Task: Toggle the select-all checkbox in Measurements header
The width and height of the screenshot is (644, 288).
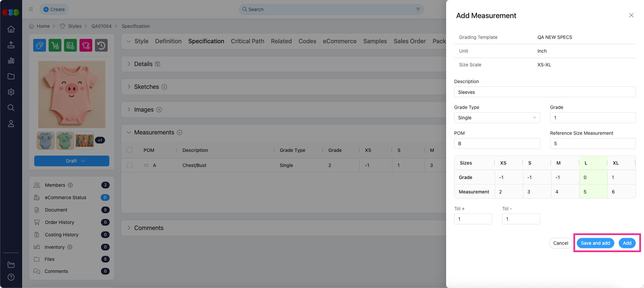Action: (x=129, y=150)
